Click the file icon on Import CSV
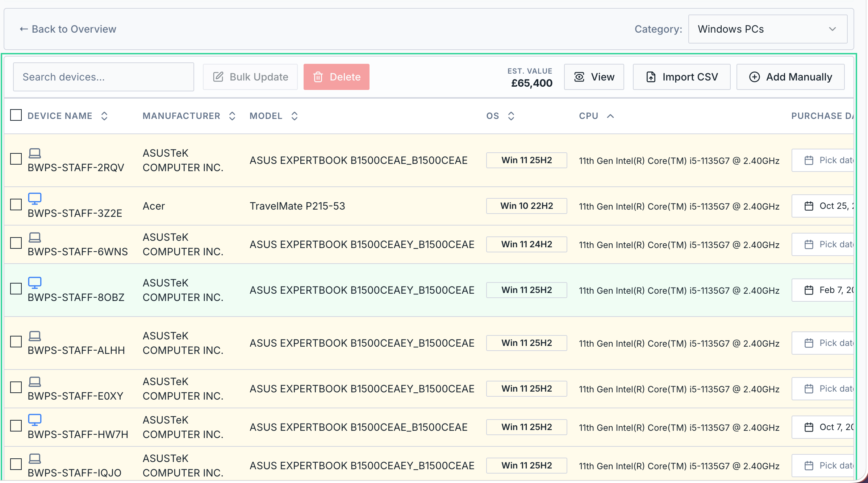 point(651,77)
